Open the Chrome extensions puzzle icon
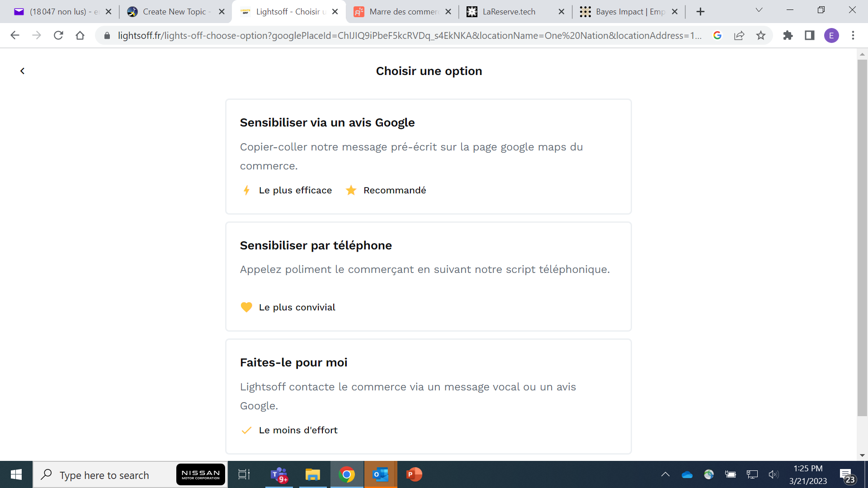 click(788, 35)
